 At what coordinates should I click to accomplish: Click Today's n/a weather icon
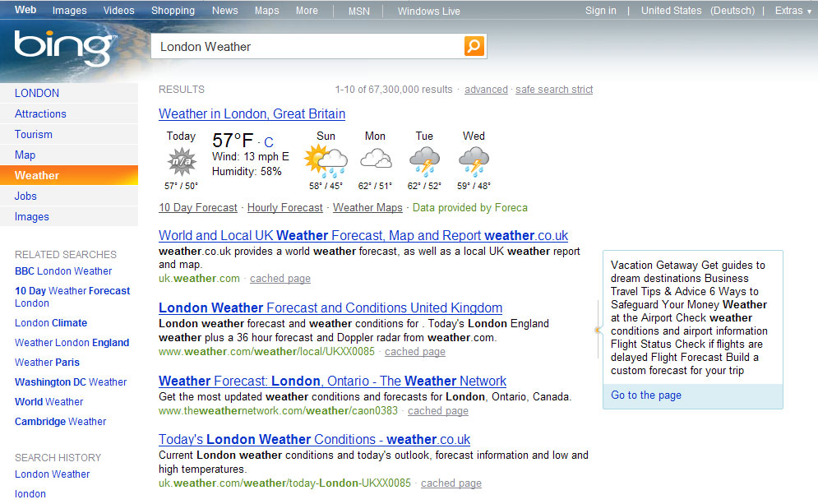[x=182, y=161]
